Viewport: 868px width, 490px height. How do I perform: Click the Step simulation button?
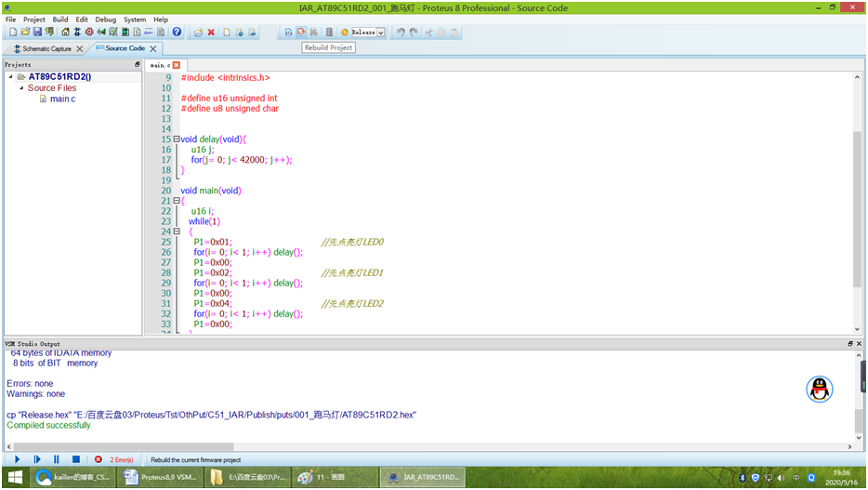(x=37, y=459)
